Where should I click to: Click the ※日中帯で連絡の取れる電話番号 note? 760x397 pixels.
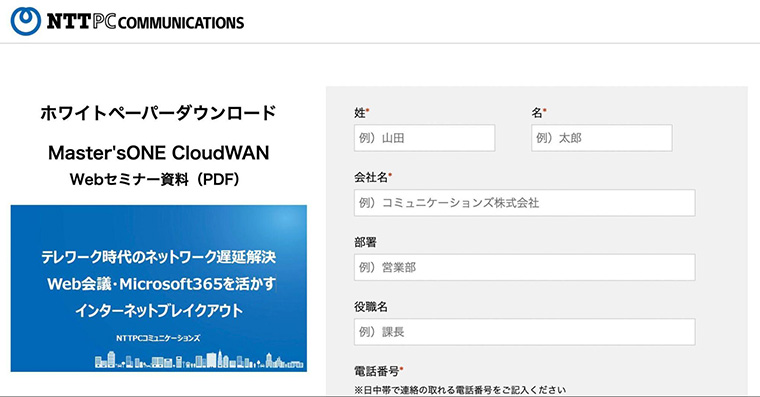coord(460,390)
